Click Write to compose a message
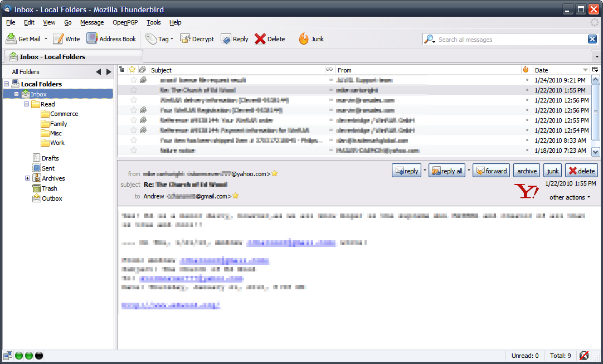Viewport: 603px width, 364px height. [x=66, y=39]
